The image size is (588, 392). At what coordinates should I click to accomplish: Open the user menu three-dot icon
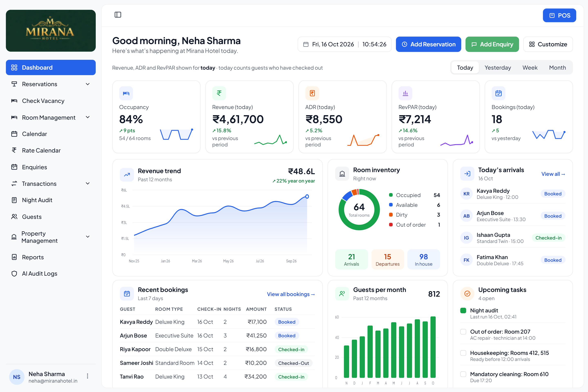(x=88, y=376)
